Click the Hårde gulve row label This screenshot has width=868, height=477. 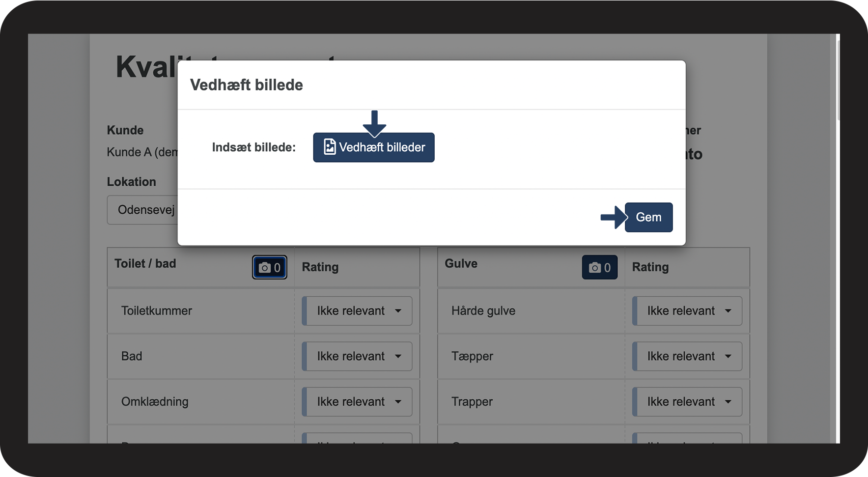(x=483, y=311)
